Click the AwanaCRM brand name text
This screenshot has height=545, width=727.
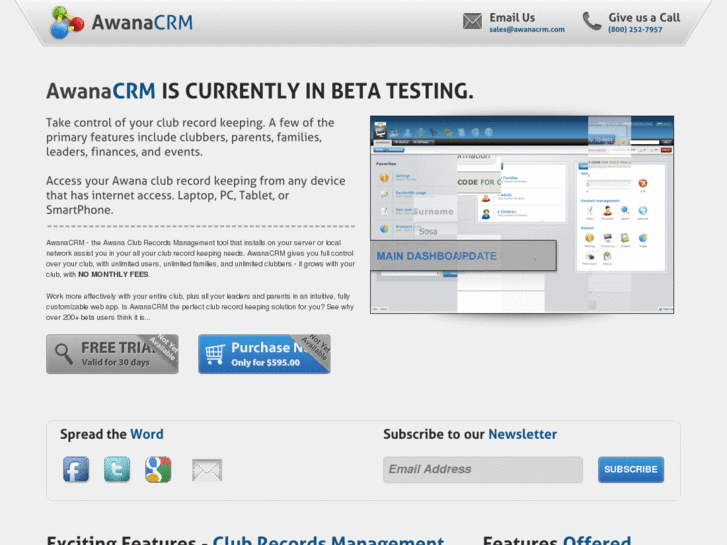coord(142,22)
